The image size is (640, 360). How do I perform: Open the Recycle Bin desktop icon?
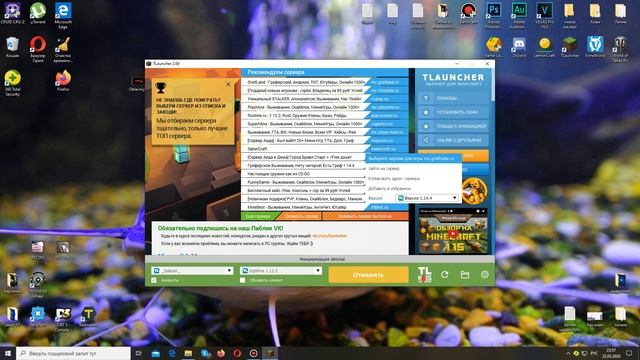tap(13, 47)
